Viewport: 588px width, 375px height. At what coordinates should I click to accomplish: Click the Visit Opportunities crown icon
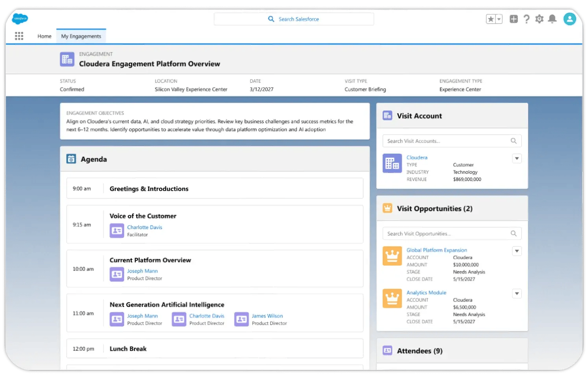coord(388,208)
